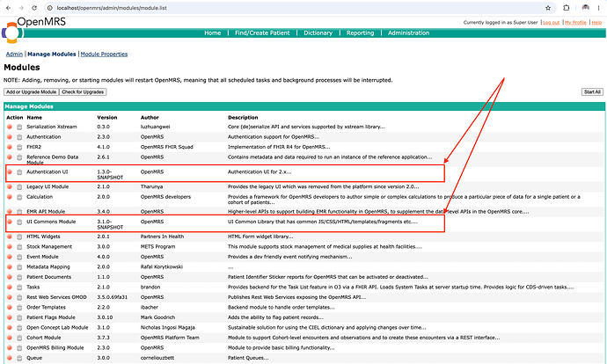Click the Check for Upgrades button

(83, 92)
